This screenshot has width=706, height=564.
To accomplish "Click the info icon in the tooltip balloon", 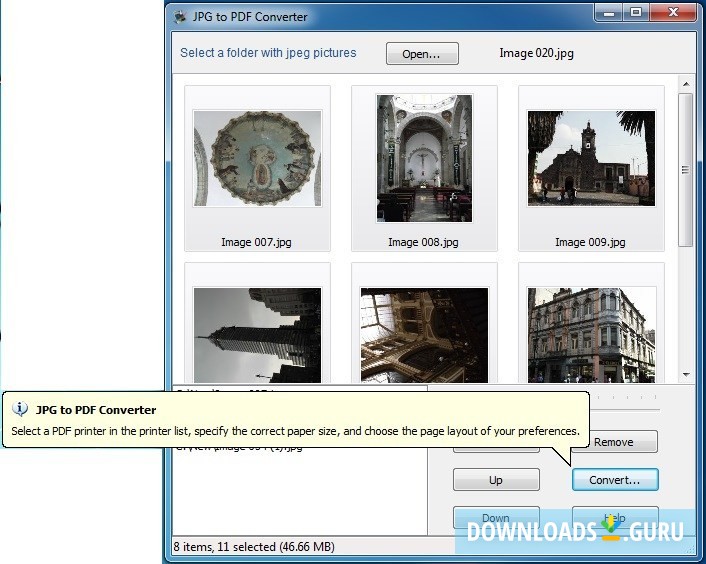I will tap(20, 409).
